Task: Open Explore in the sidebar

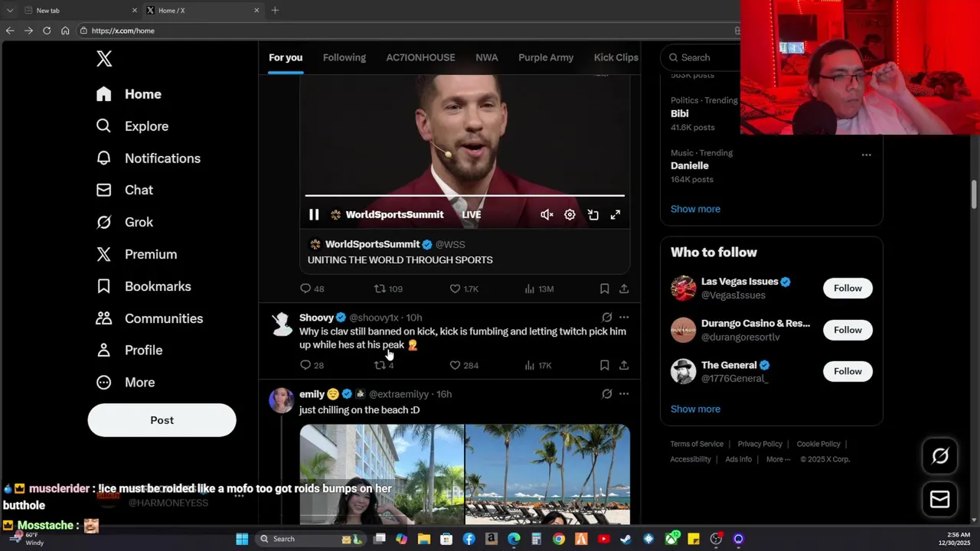Action: point(132,126)
